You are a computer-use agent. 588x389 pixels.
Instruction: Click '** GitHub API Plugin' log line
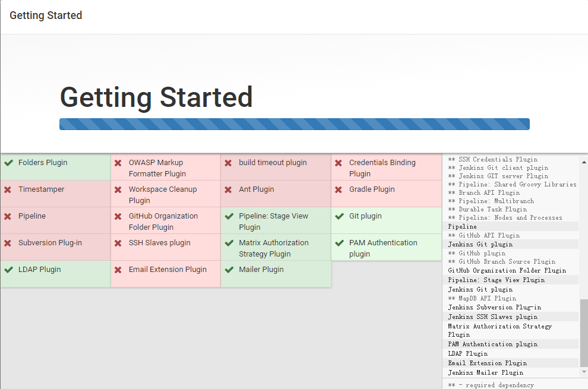tap(483, 235)
